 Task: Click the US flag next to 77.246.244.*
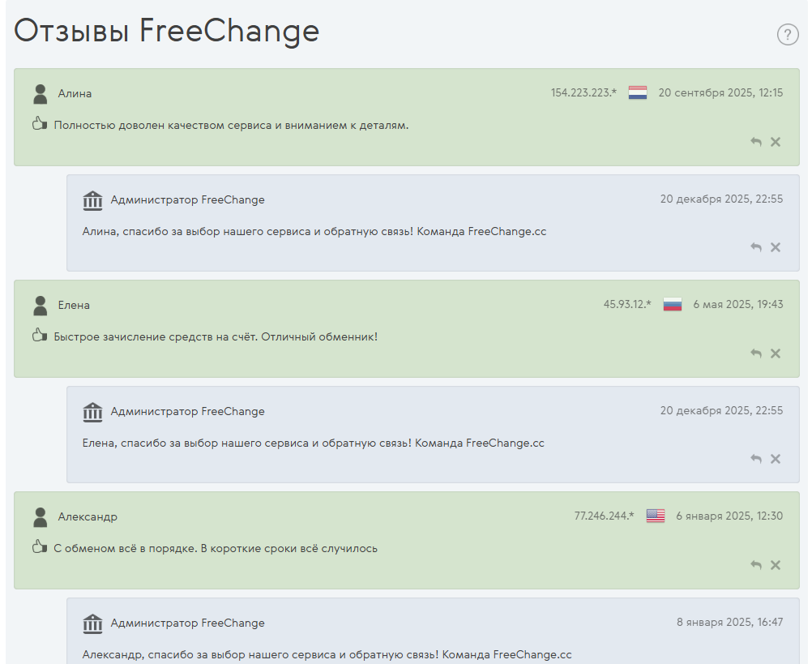tap(655, 516)
